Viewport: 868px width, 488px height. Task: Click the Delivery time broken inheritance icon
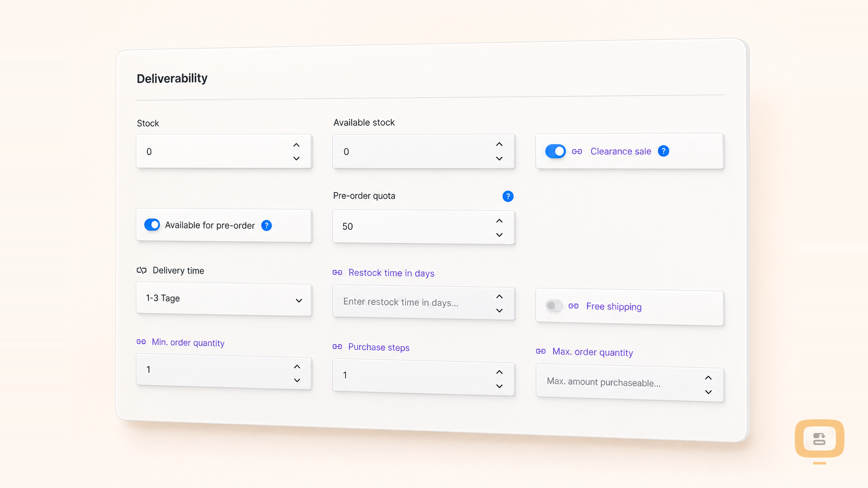[x=142, y=270]
